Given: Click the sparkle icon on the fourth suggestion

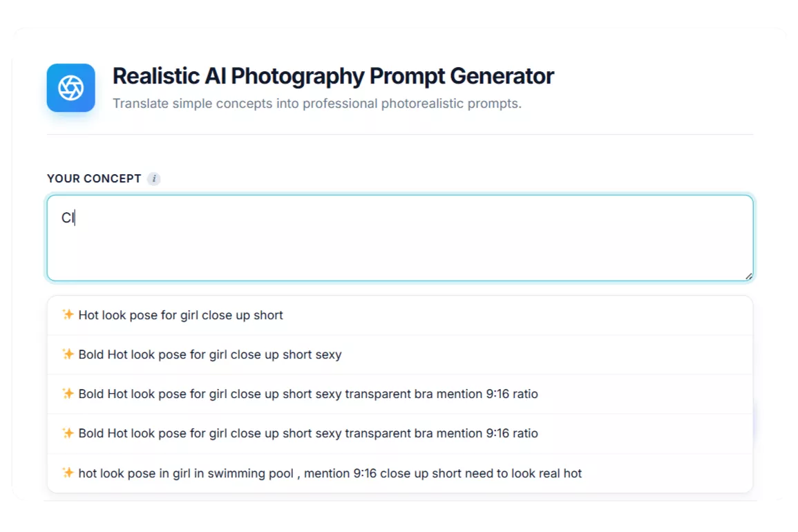Looking at the screenshot, I should click(x=68, y=433).
